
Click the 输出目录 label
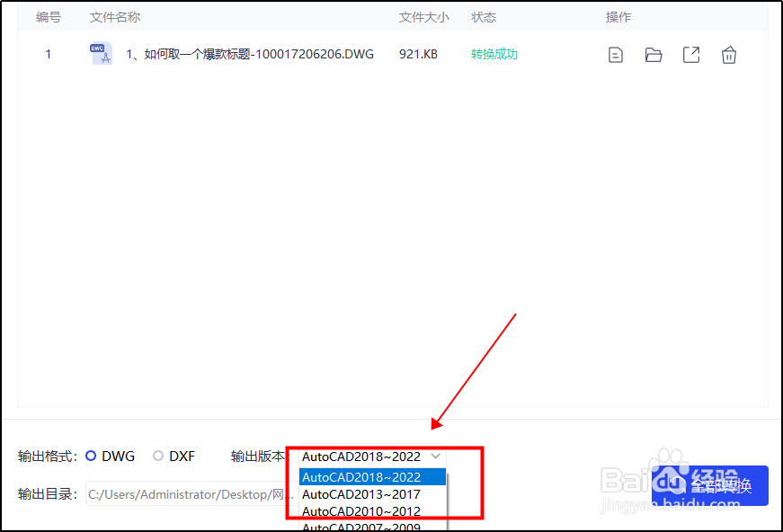(48, 494)
